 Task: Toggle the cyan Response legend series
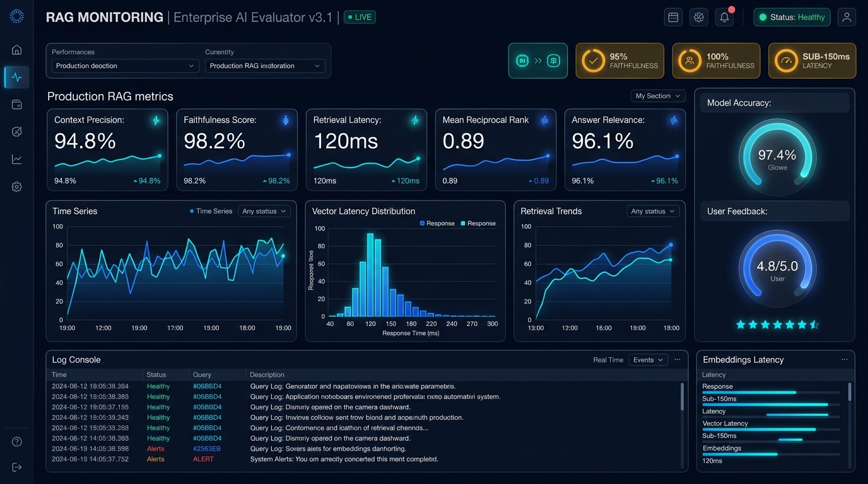(x=478, y=224)
